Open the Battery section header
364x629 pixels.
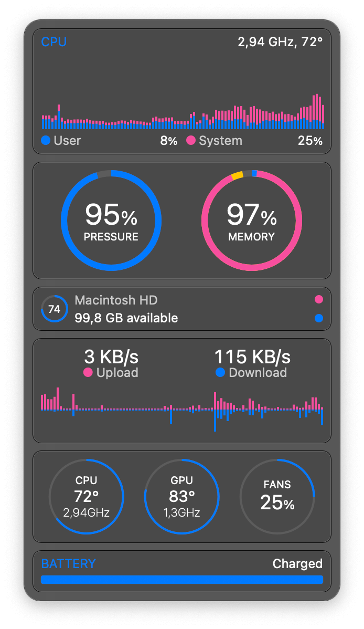68,563
